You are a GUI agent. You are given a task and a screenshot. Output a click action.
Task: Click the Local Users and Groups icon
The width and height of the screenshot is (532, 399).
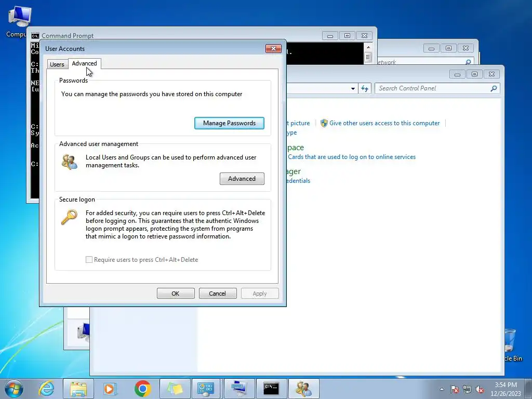70,162
